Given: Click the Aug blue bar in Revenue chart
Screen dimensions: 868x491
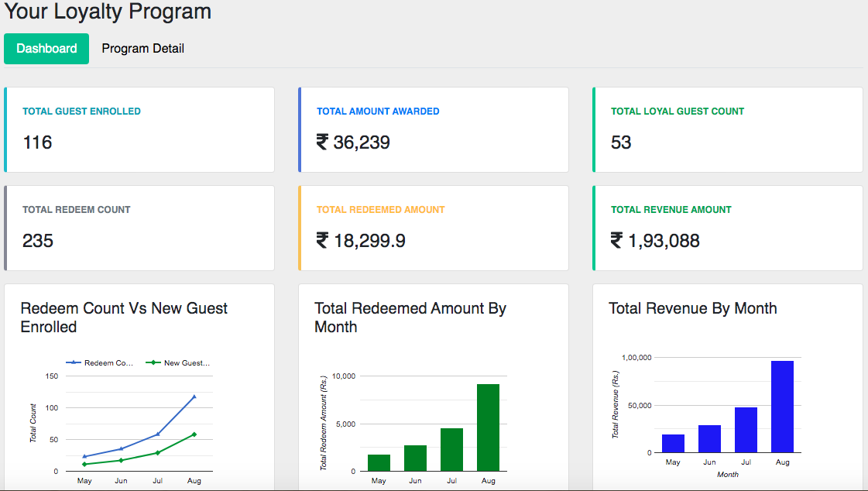Looking at the screenshot, I should (782, 407).
